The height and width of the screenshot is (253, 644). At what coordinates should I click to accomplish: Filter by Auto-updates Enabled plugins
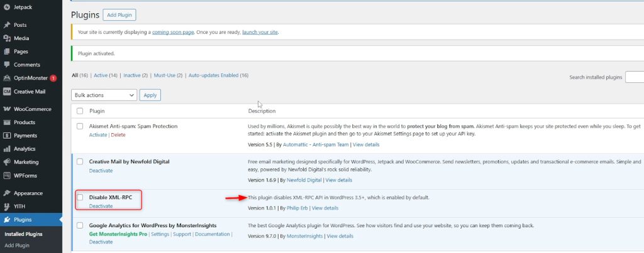tap(214, 75)
